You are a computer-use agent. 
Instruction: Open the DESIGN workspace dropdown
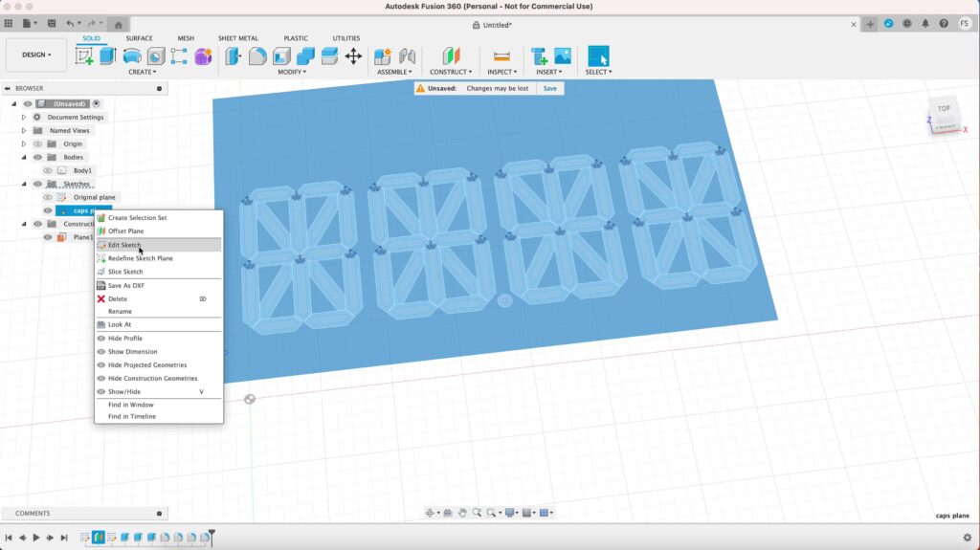[36, 55]
